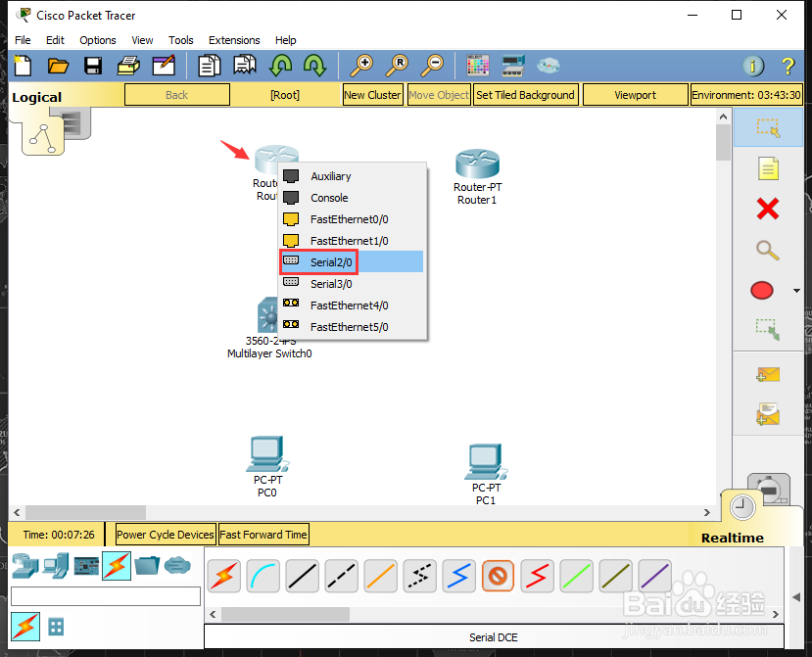Viewport: 812px width, 657px height.
Task: Click the New file icon
Action: click(23, 66)
